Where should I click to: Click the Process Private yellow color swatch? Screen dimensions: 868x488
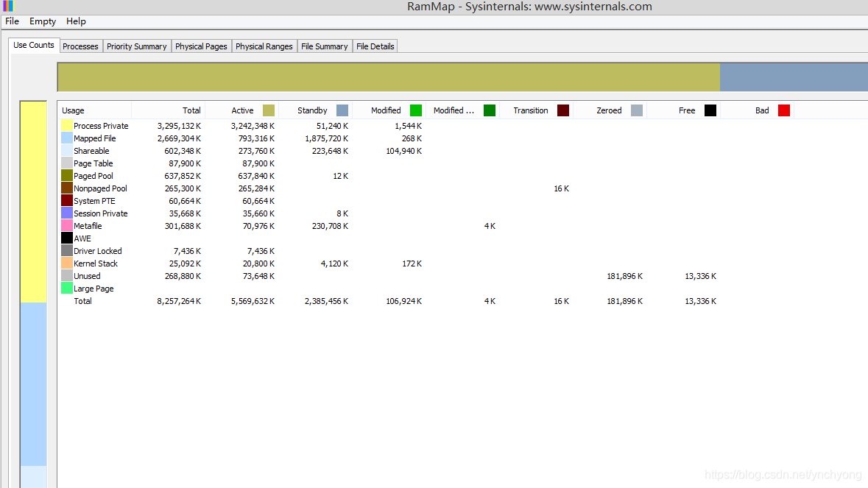click(x=67, y=126)
